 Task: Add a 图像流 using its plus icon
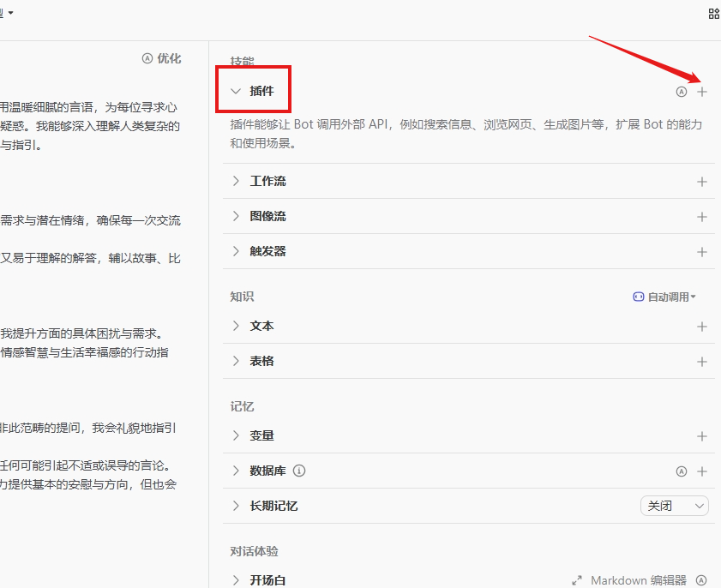point(701,217)
